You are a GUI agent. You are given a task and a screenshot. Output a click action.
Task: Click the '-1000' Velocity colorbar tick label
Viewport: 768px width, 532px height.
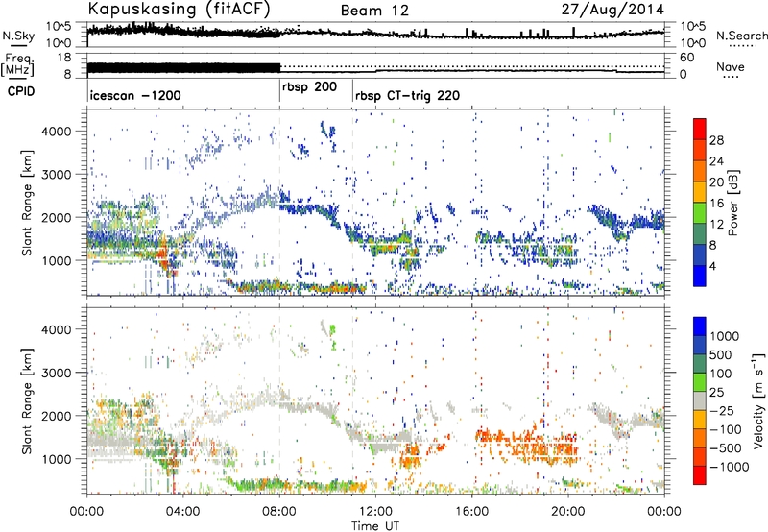730,467
